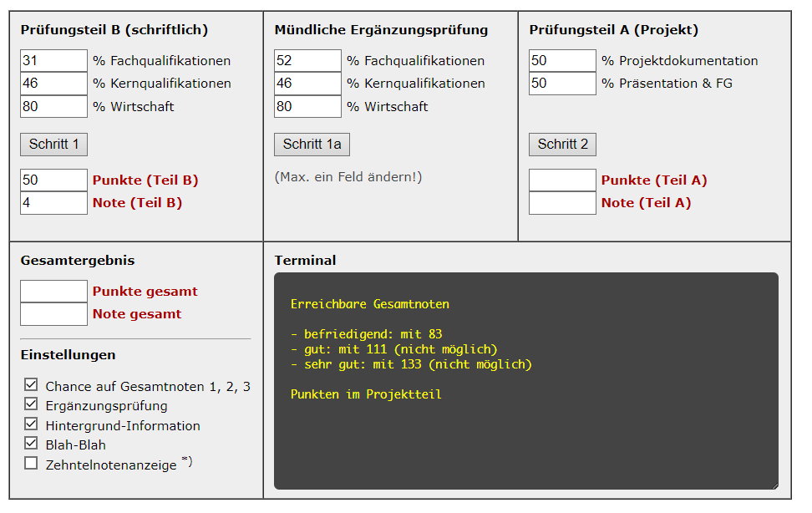
Task: Select Teil B Fachqualifikationen field containing 31
Action: coord(53,61)
